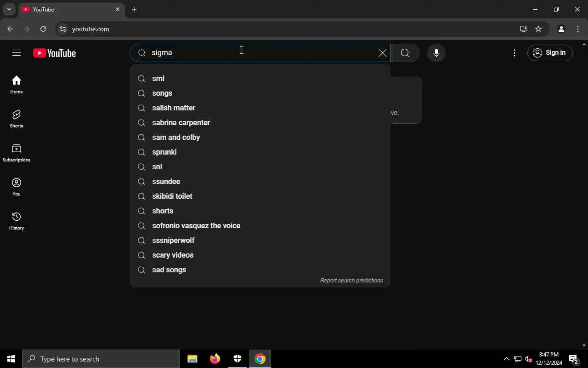The width and height of the screenshot is (588, 368).
Task: Open Windows Security from the taskbar
Action: point(237,359)
